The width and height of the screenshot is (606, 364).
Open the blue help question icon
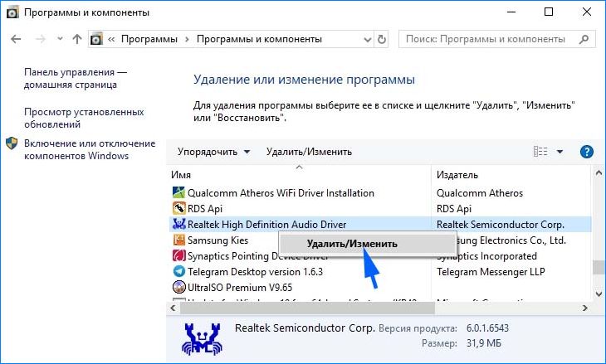(587, 152)
